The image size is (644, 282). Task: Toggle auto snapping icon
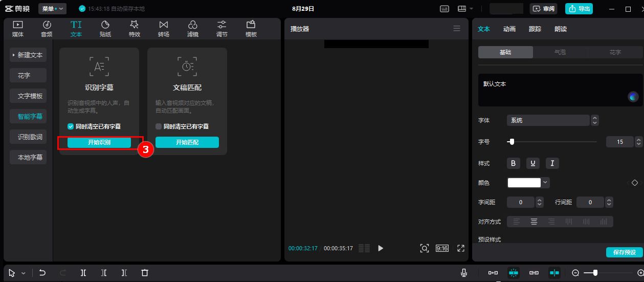(514, 273)
